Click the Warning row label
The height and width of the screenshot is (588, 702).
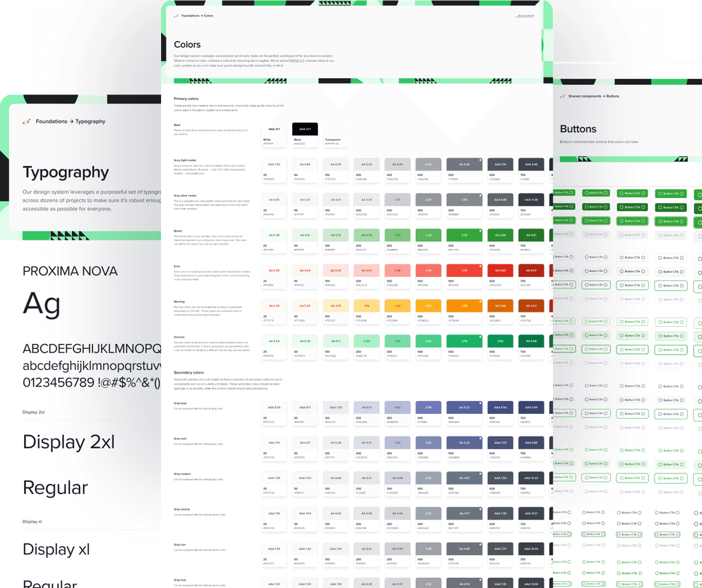(x=179, y=302)
